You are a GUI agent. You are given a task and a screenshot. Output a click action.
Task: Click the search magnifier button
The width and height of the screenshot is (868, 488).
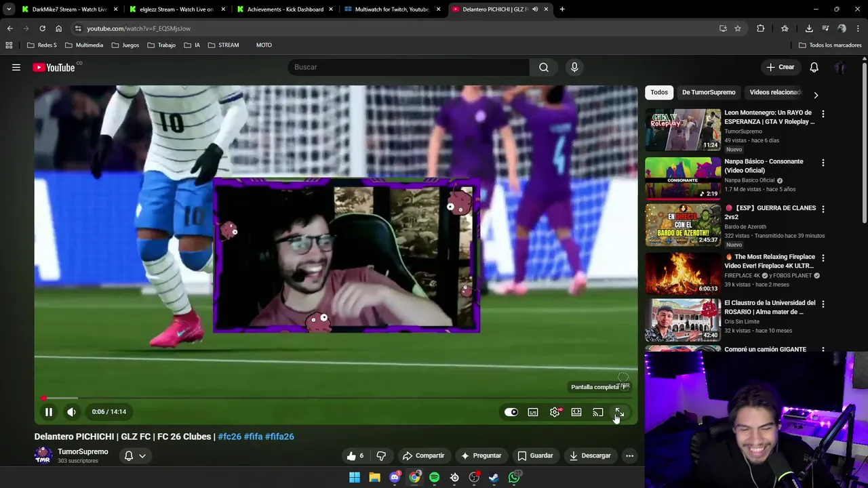pos(544,67)
